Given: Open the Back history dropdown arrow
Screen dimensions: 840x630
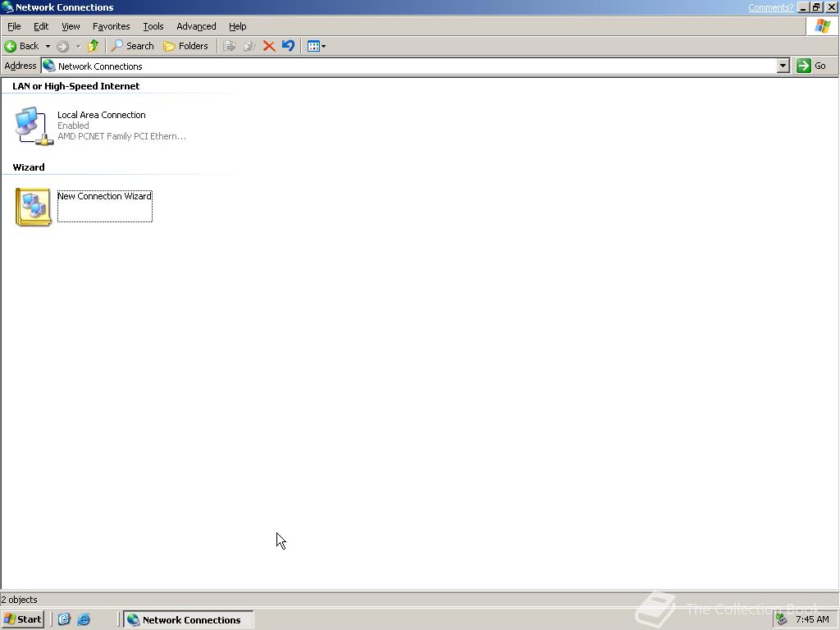Looking at the screenshot, I should (48, 46).
